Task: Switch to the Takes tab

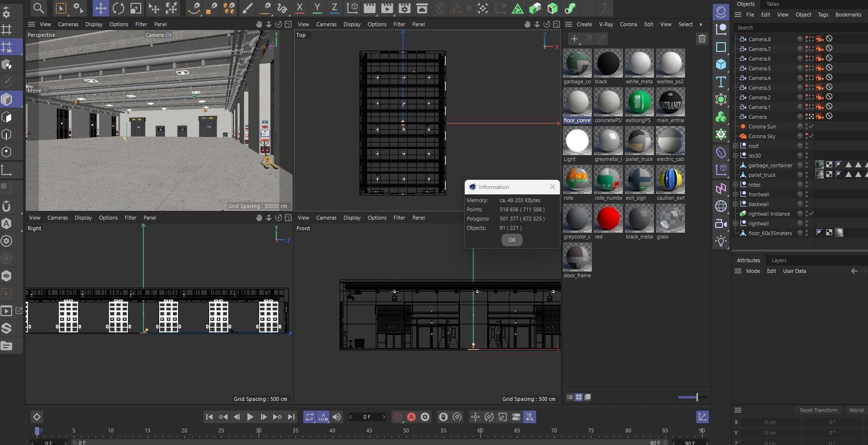Action: point(772,4)
